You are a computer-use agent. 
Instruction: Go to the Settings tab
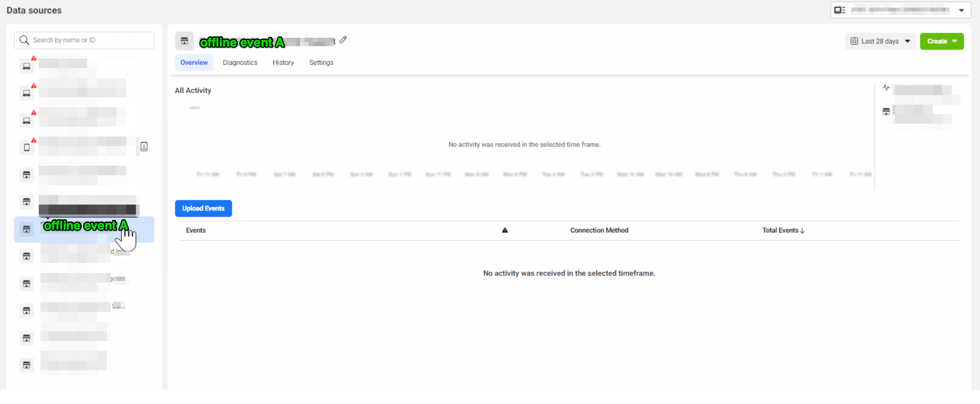pyautogui.click(x=321, y=62)
